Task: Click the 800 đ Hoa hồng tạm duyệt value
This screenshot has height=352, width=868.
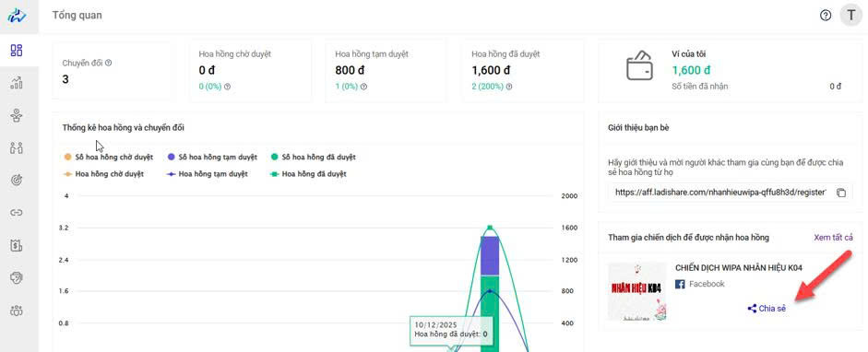Action: 350,71
